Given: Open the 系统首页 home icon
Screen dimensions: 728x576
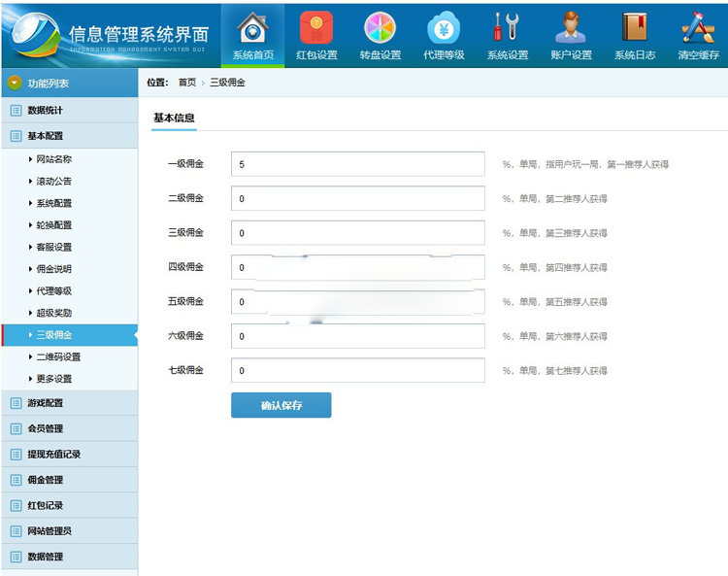Looking at the screenshot, I should (252, 28).
